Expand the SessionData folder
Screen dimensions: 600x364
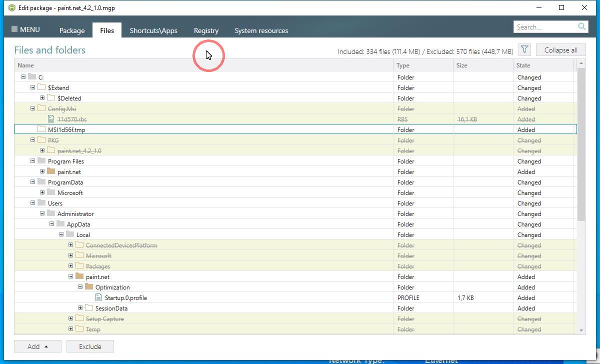tap(80, 308)
